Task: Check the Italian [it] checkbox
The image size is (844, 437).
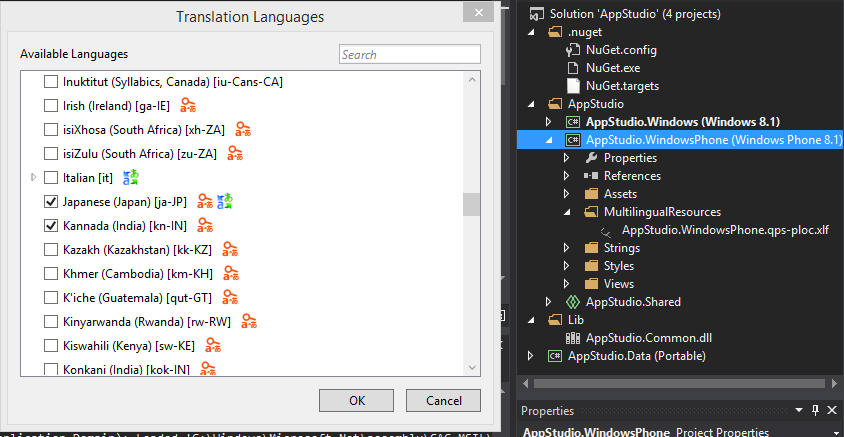Action: [x=51, y=177]
